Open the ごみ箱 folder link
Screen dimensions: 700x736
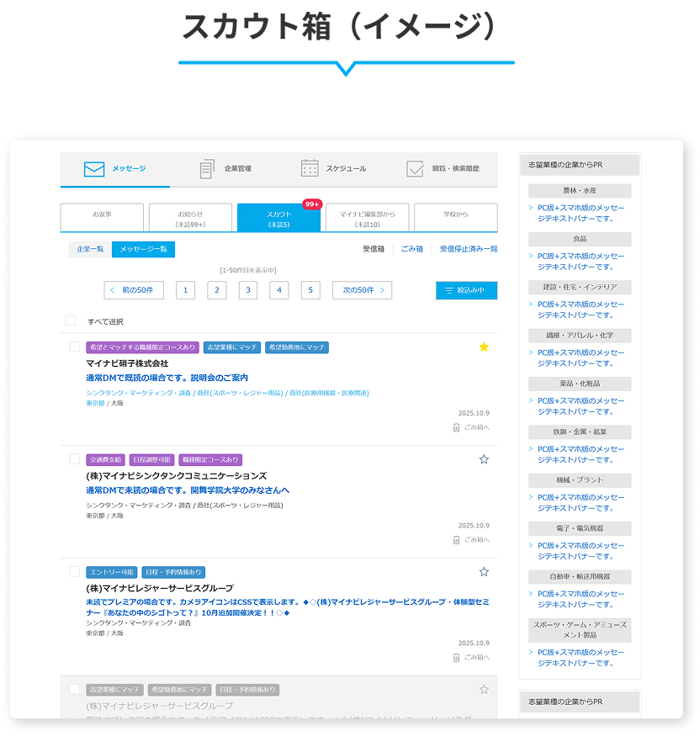click(411, 249)
